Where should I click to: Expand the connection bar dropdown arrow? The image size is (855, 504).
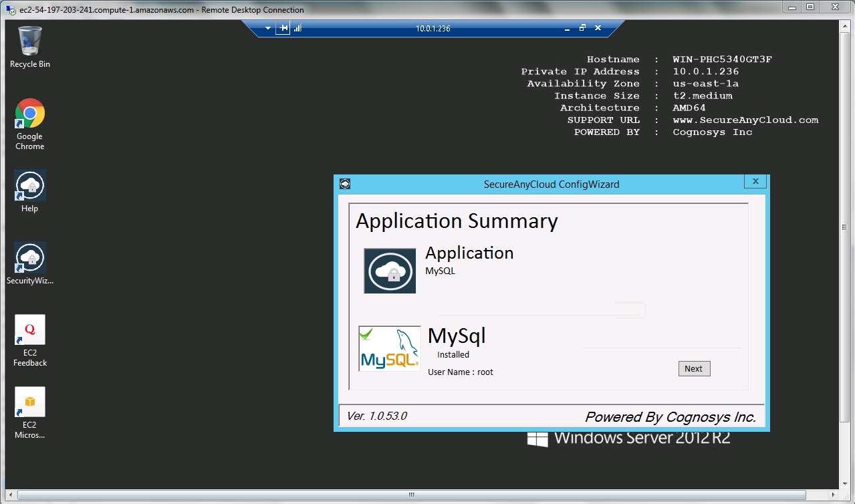(268, 28)
